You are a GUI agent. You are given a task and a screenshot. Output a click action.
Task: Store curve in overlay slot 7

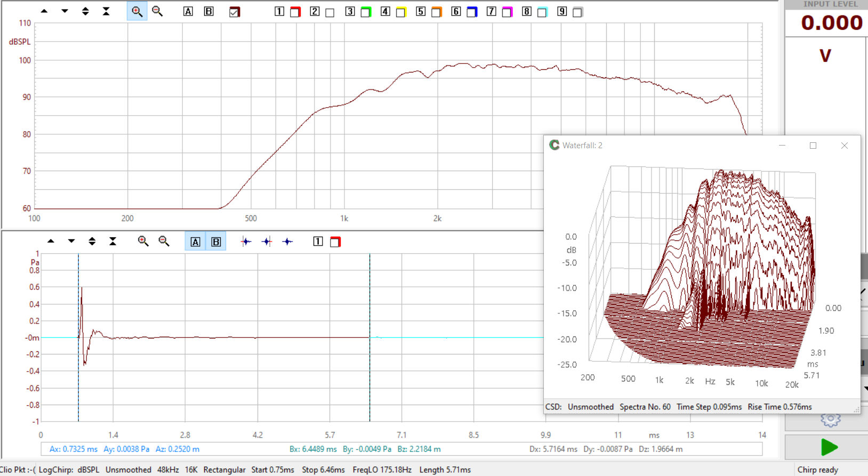click(x=492, y=11)
